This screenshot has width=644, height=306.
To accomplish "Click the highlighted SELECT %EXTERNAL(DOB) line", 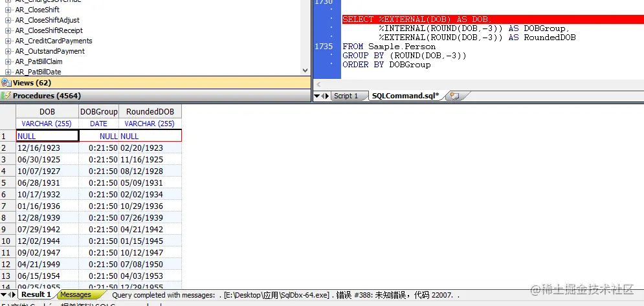I will (493, 19).
